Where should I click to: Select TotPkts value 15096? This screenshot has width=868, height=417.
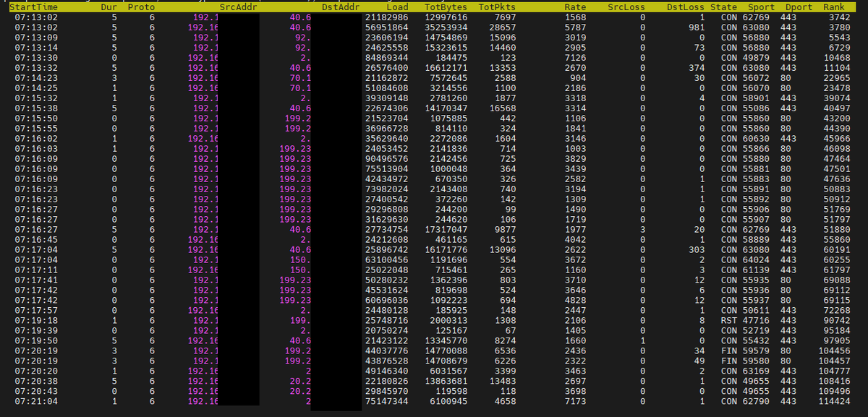click(x=502, y=37)
